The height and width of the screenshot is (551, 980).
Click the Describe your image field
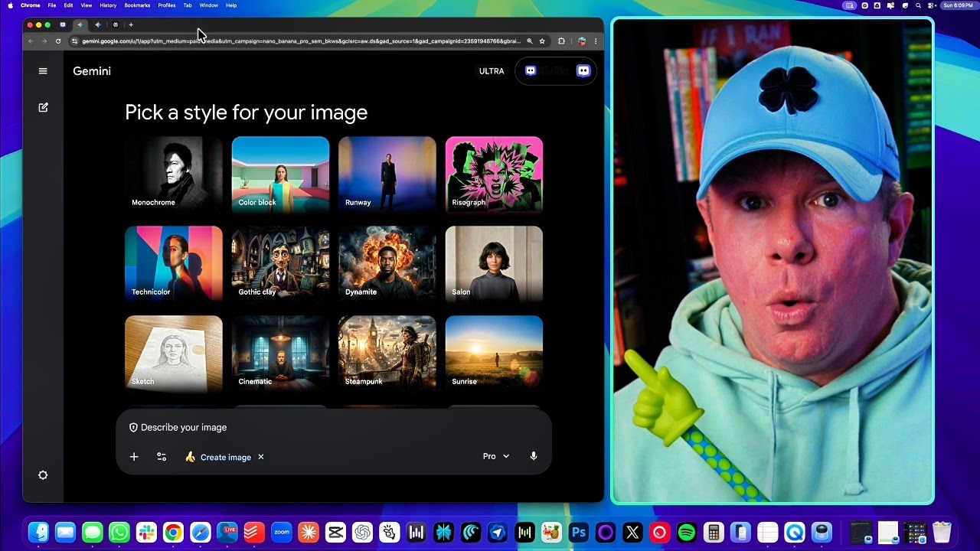click(184, 428)
